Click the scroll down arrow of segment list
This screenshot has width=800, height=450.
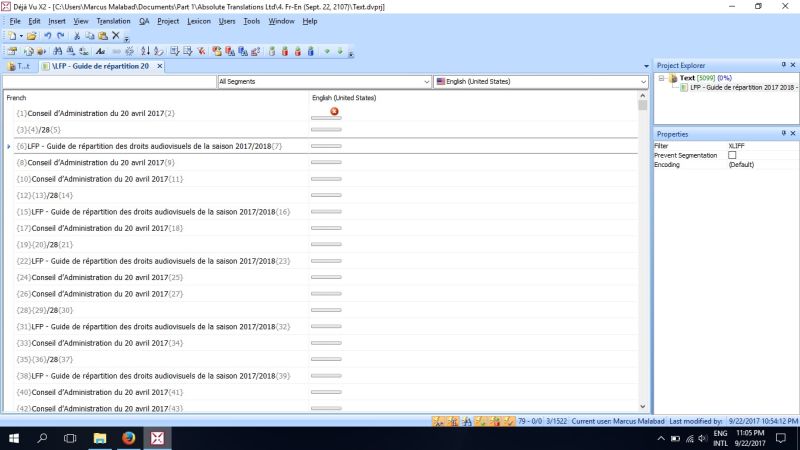point(642,407)
